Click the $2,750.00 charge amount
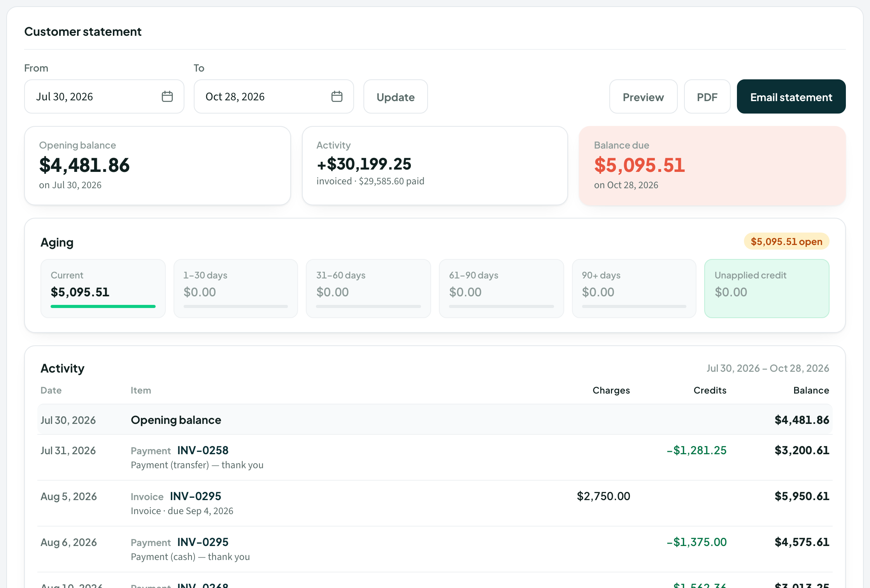This screenshot has width=870, height=588. pos(603,496)
